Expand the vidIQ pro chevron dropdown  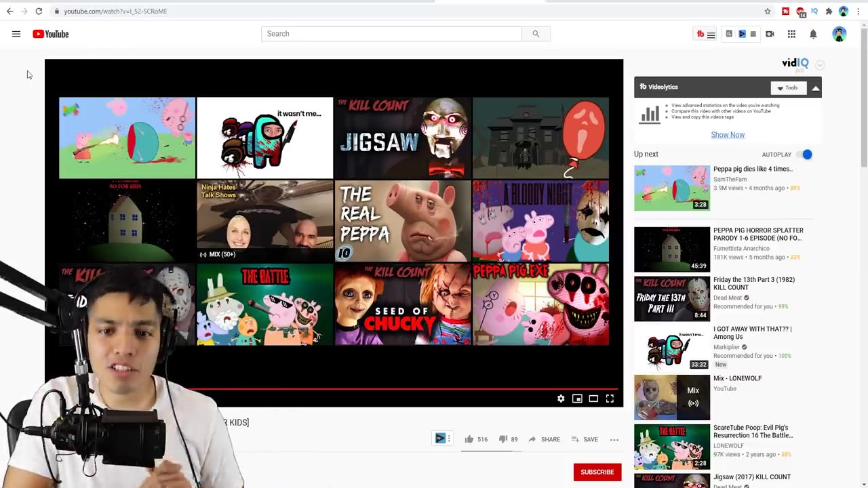820,65
